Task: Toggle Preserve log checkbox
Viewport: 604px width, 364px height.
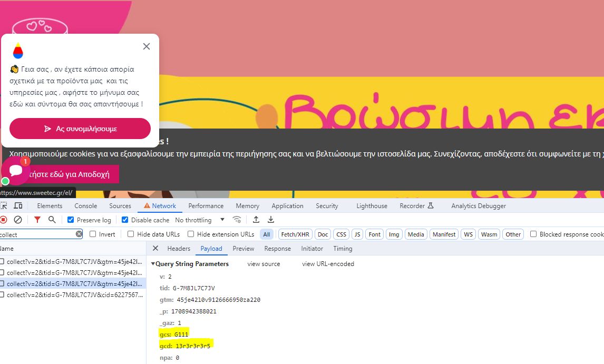Action: [71, 220]
